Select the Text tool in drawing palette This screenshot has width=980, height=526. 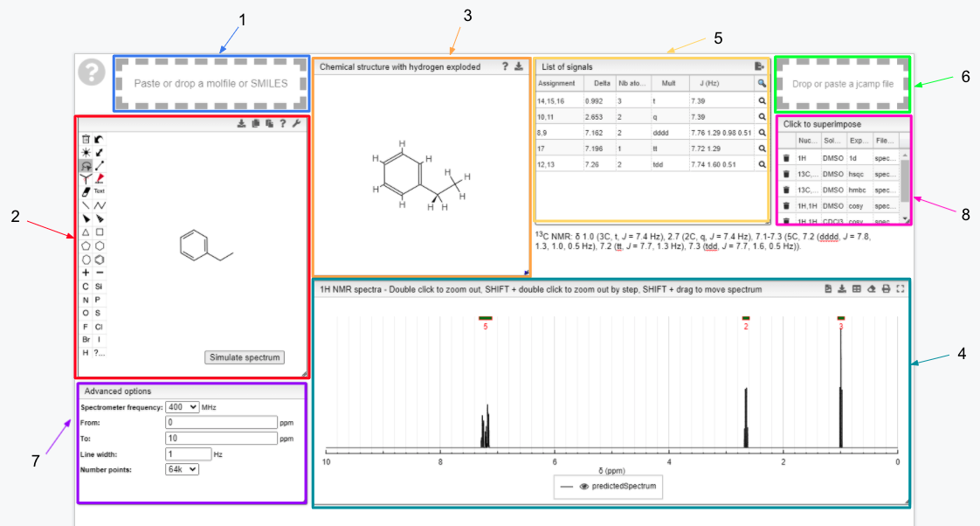point(99,191)
